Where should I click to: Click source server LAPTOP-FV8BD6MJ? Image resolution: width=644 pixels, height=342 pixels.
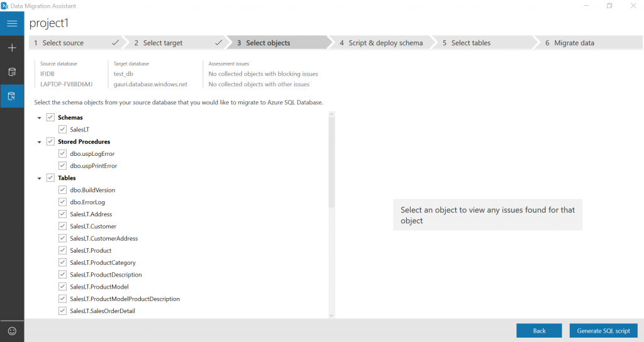(66, 84)
